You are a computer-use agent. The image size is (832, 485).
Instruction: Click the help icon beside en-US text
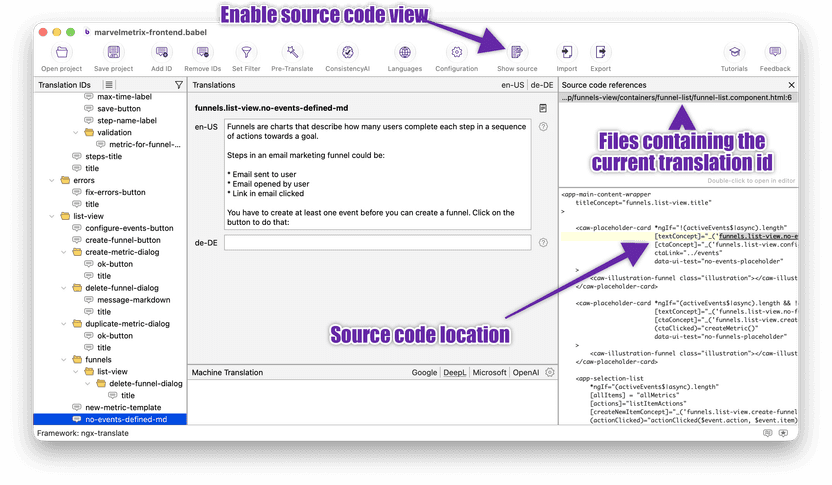(543, 127)
